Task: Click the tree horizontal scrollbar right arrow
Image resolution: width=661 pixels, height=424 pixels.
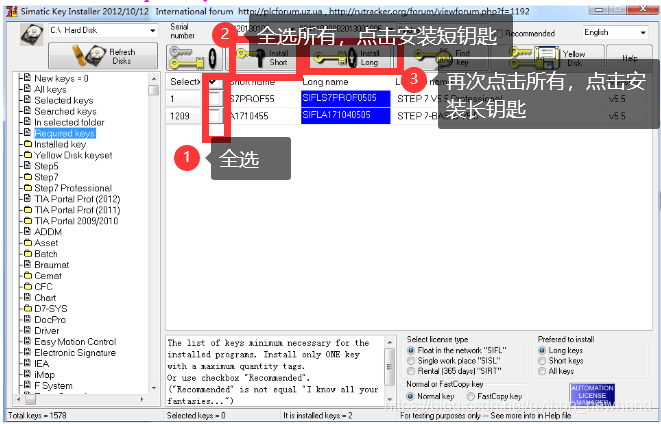Action: click(x=142, y=398)
